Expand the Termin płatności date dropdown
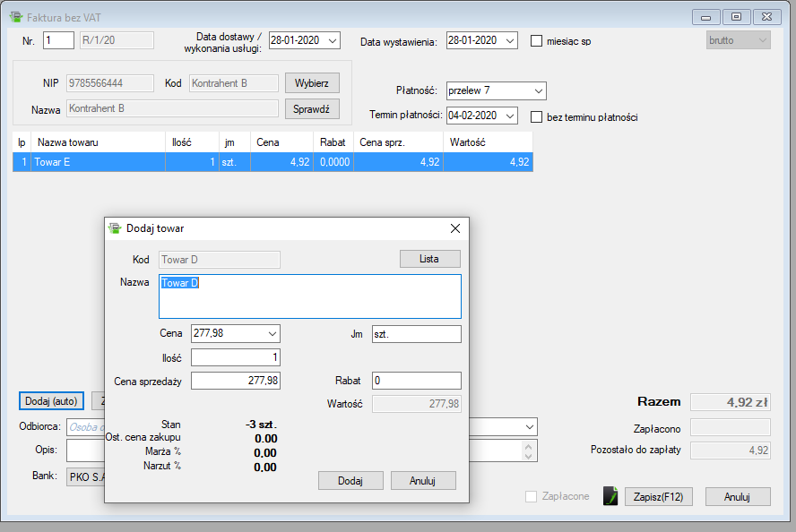796x532 pixels. pyautogui.click(x=509, y=116)
